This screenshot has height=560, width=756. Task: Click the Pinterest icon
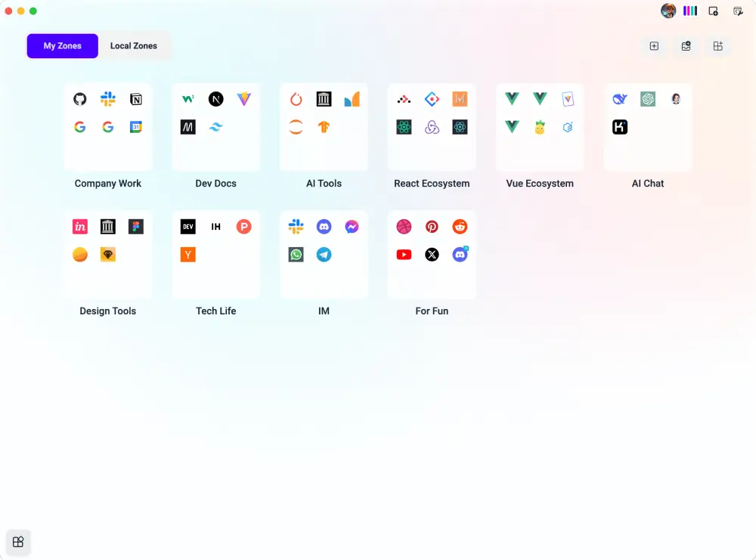tap(432, 227)
